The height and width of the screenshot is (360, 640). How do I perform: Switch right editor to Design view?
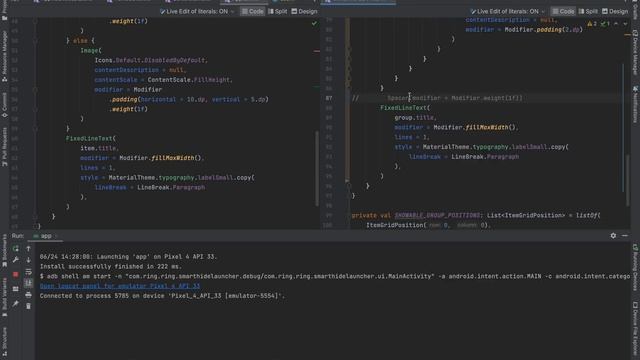(x=615, y=11)
